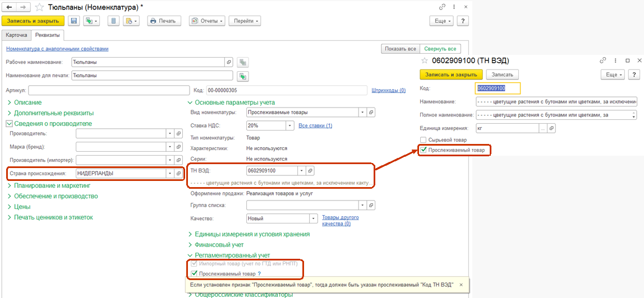Click the document list icon in toolbar
Screen dimensions: 644x298
coord(113,21)
